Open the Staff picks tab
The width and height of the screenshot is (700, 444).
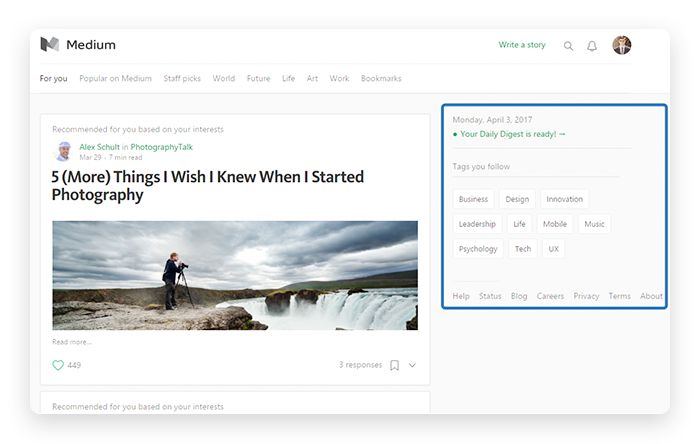coord(182,78)
